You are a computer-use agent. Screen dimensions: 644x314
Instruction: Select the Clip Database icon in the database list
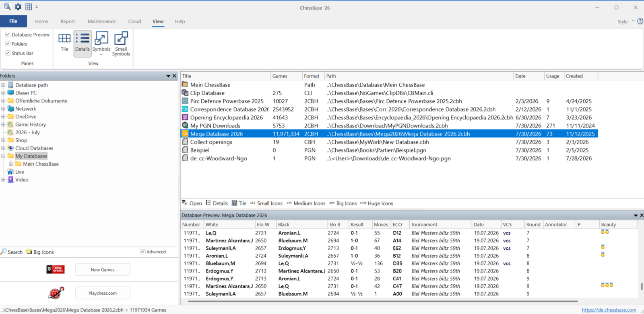click(185, 93)
